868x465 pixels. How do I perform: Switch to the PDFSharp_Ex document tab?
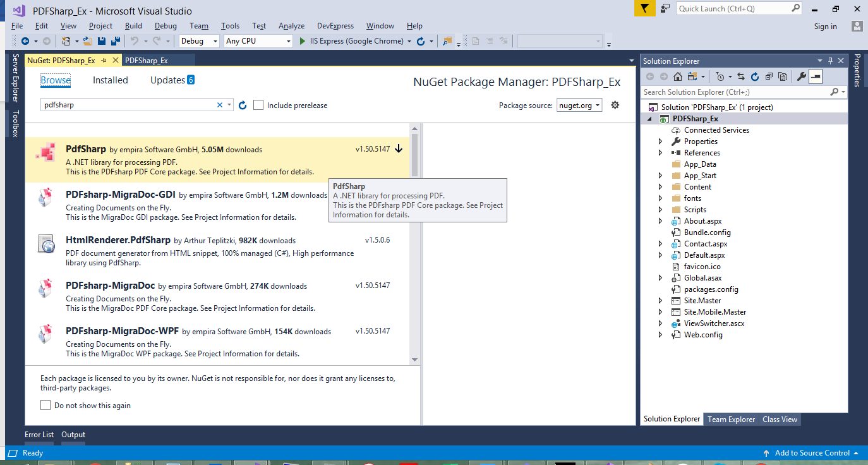point(147,61)
